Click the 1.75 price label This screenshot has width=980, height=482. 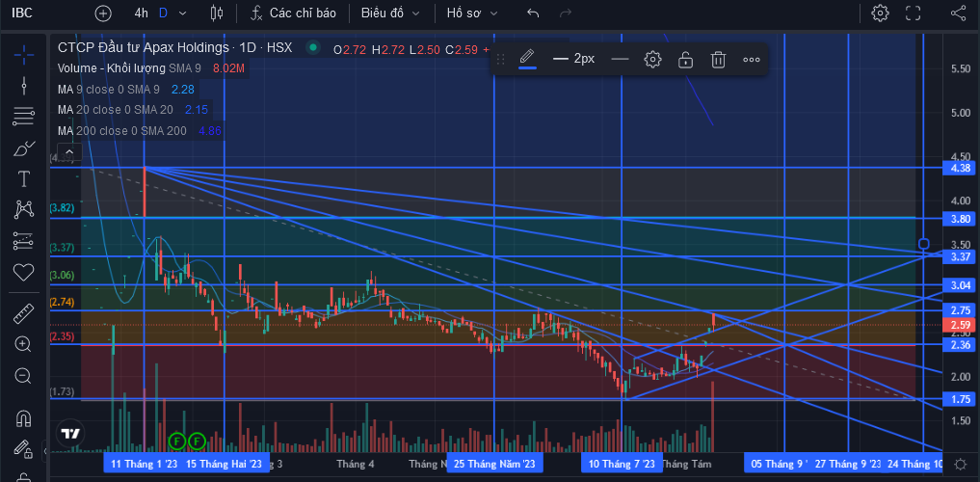pos(960,399)
